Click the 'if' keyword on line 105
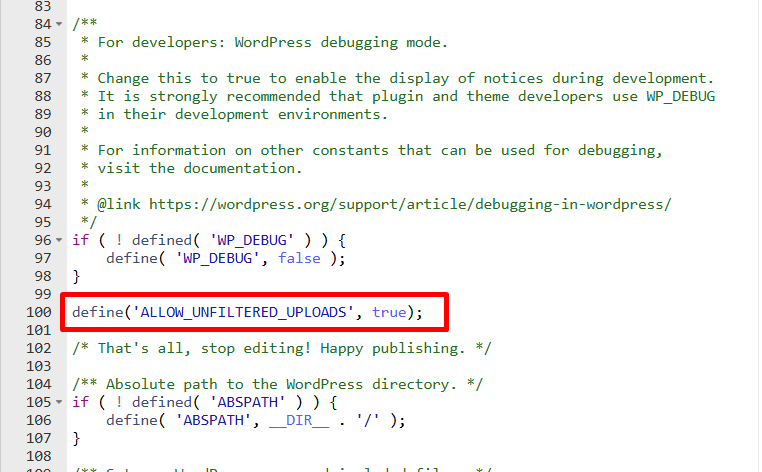762x472 pixels. (x=81, y=402)
